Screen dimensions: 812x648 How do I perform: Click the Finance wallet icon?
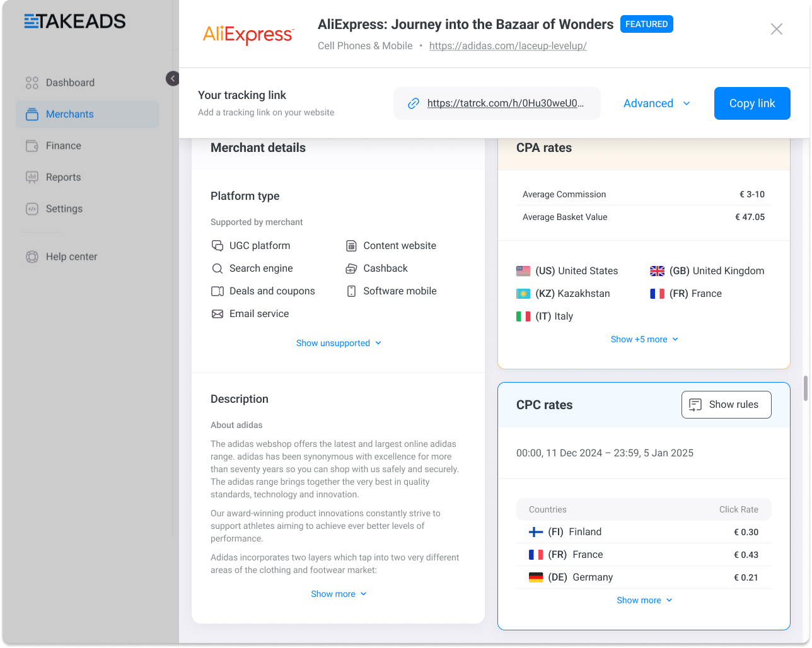(32, 146)
